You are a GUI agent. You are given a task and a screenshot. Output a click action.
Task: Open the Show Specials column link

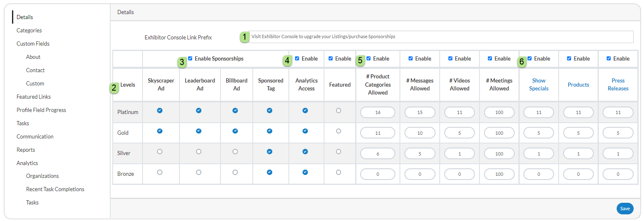(539, 85)
